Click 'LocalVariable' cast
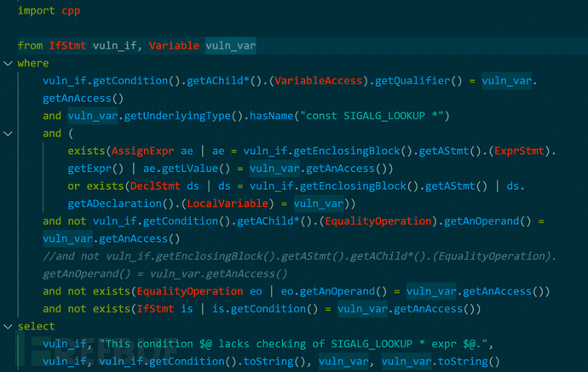The image size is (588, 372). tap(228, 203)
